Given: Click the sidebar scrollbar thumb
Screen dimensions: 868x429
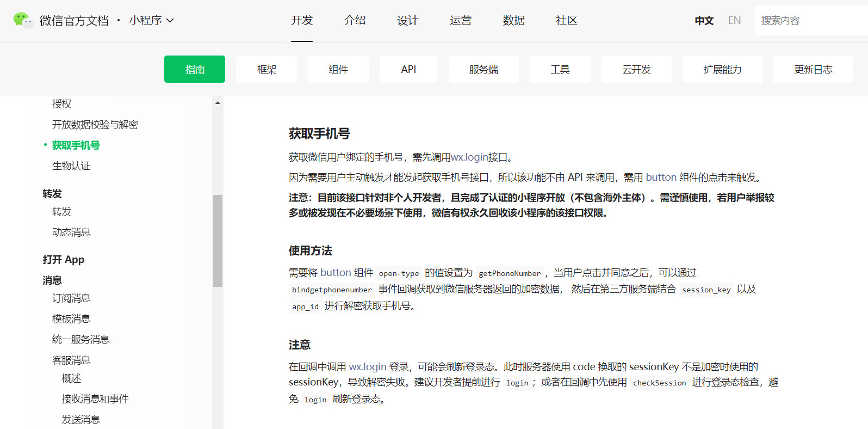Looking at the screenshot, I should (218, 241).
